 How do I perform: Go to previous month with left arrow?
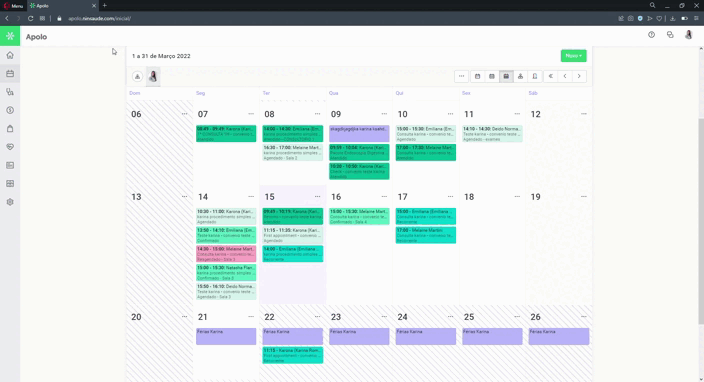565,76
